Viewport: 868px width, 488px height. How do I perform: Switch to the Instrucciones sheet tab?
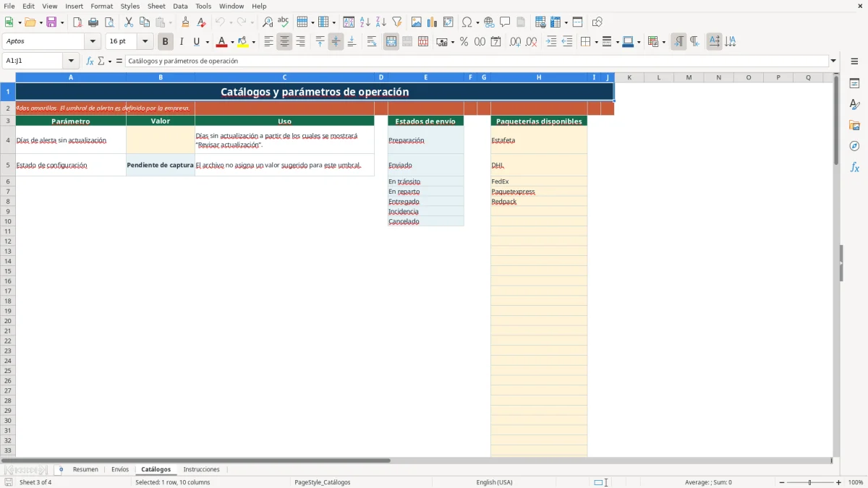click(x=202, y=470)
